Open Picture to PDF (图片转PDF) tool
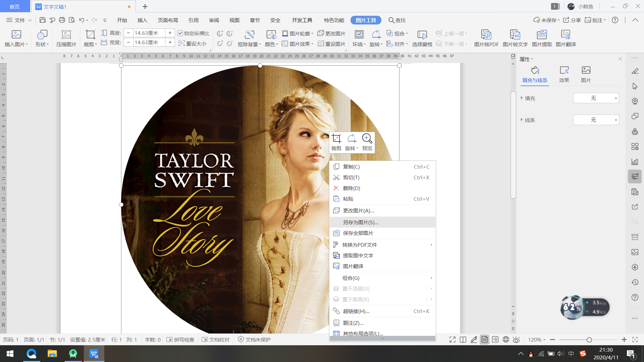The image size is (644, 362). point(486,35)
